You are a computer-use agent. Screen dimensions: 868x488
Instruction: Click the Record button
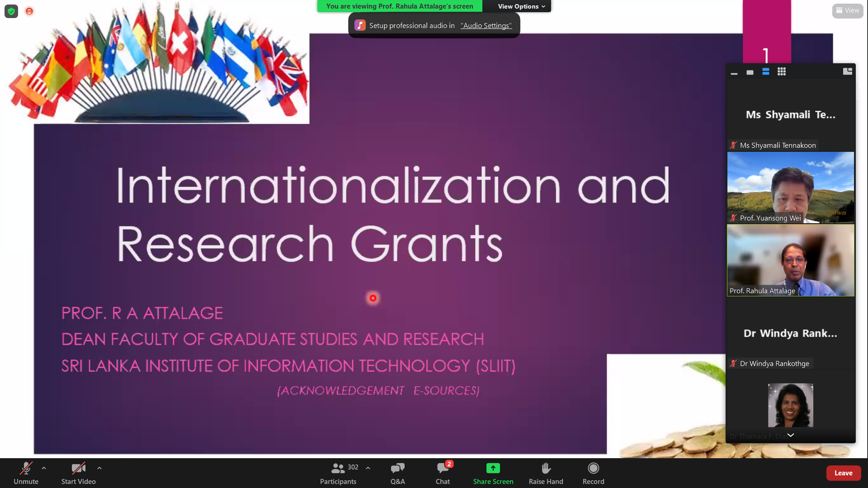593,473
